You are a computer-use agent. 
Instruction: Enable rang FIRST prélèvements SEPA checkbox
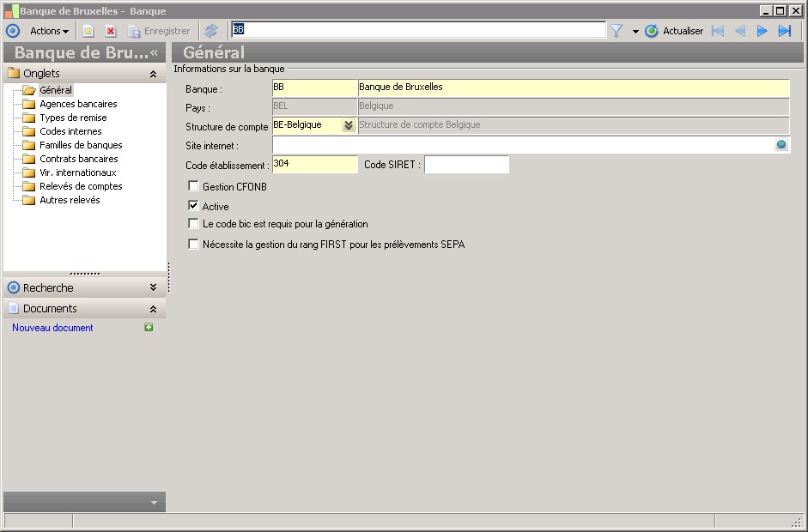pyautogui.click(x=193, y=244)
